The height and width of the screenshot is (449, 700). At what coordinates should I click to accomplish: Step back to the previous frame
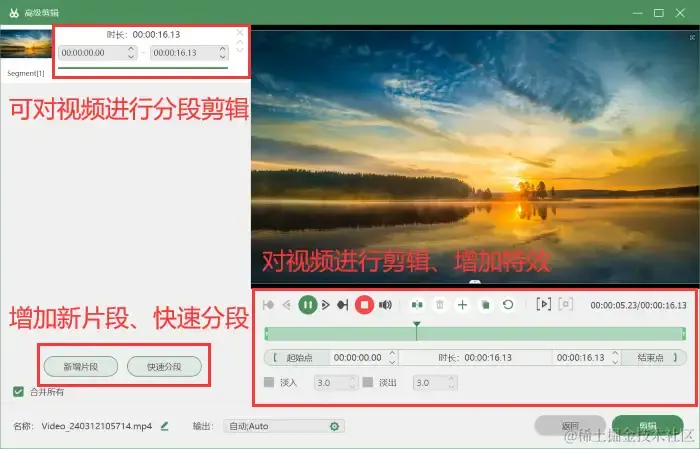[x=287, y=305]
